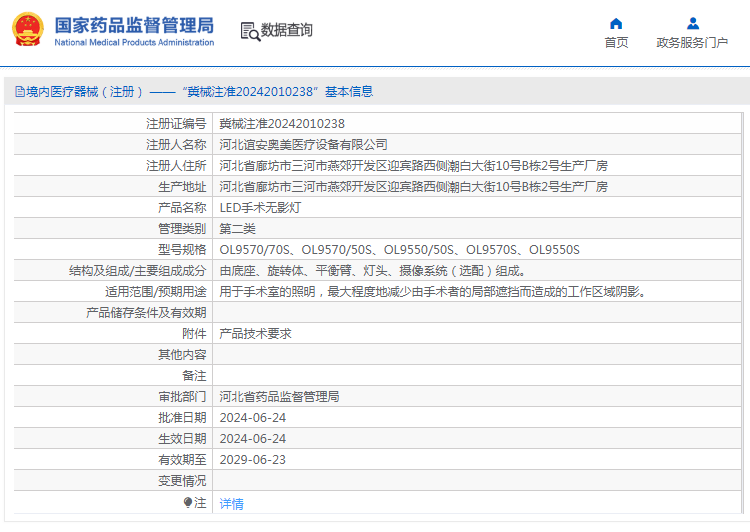Click the 注册人住所 address value
The height and width of the screenshot is (532, 750).
pos(414,166)
